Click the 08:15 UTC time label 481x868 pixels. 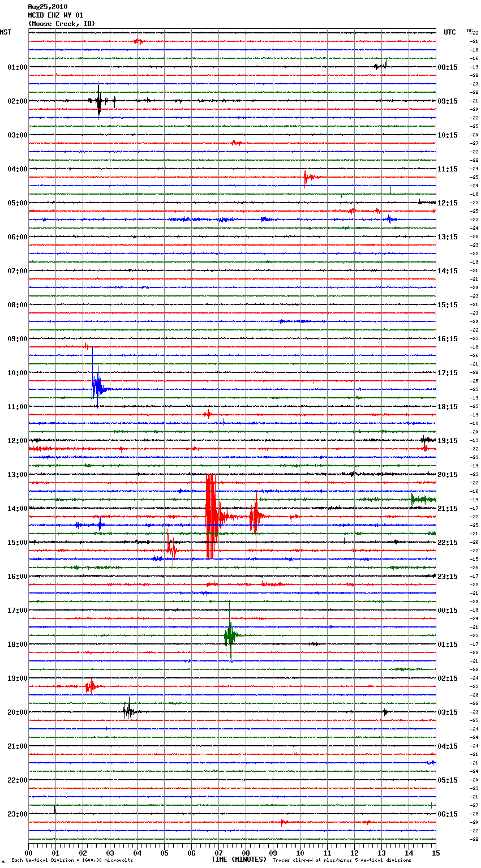(x=448, y=67)
